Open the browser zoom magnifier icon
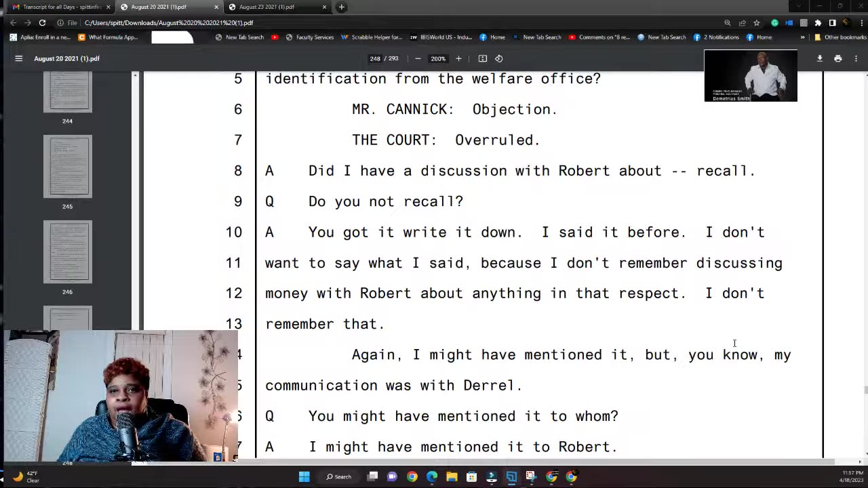This screenshot has width=868, height=488. click(727, 22)
